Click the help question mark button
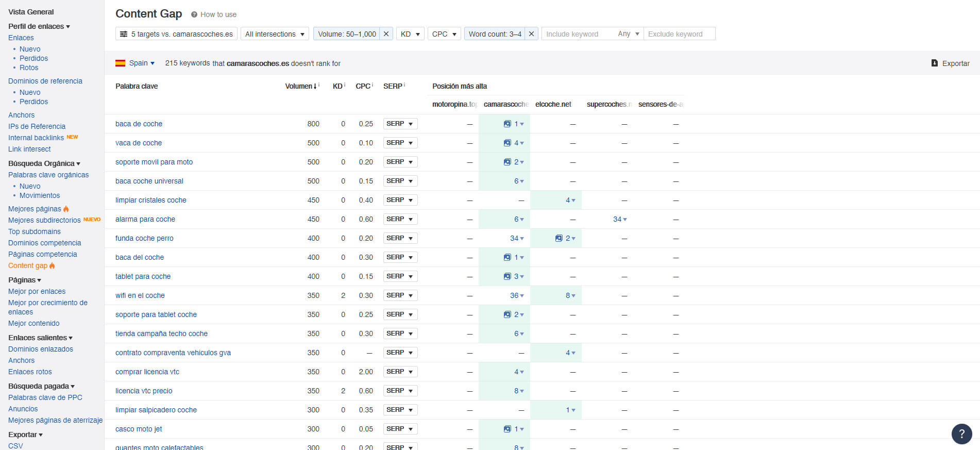This screenshot has height=450, width=980. pos(961,434)
